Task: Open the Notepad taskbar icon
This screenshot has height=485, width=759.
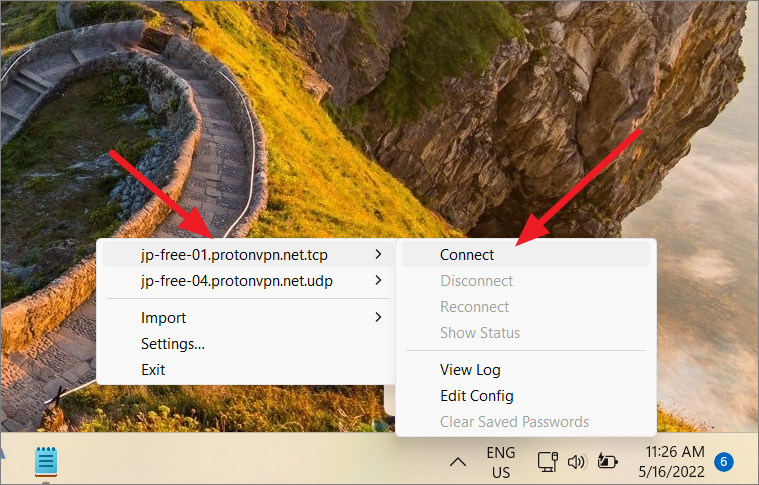Action: [46, 461]
